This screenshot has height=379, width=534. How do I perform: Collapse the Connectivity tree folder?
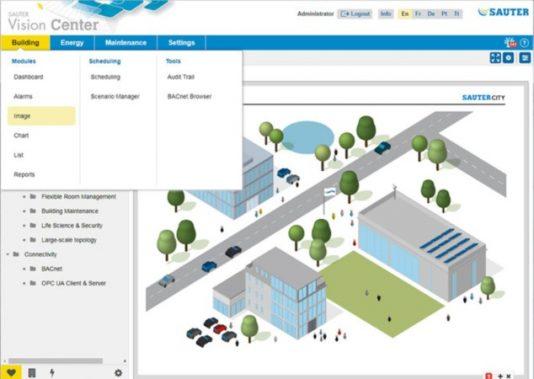point(8,254)
